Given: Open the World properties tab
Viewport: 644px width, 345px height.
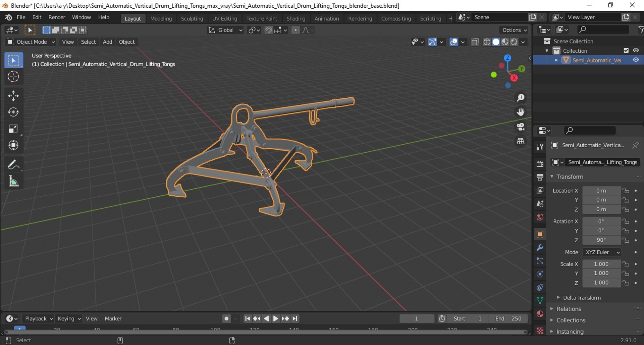Looking at the screenshot, I should 540,217.
